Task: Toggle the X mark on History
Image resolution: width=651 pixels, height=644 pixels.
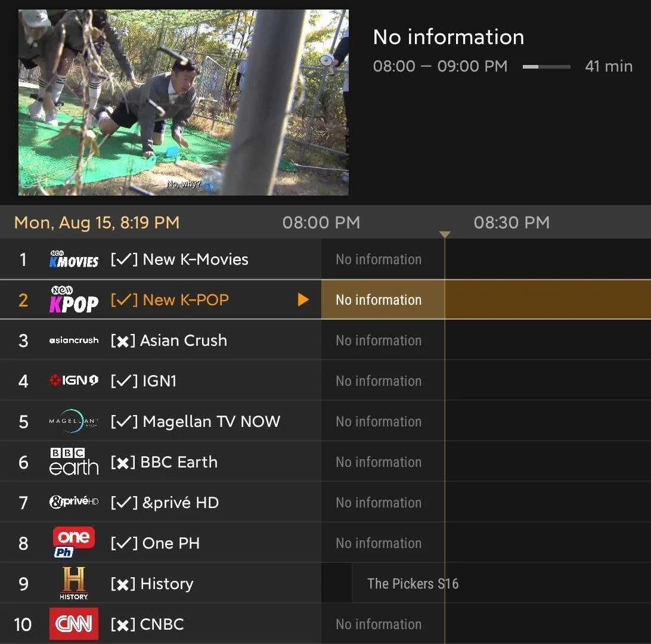Action: click(x=123, y=584)
